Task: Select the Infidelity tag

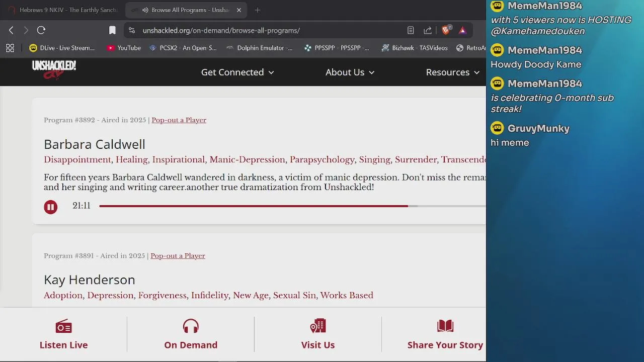Action: (210, 296)
